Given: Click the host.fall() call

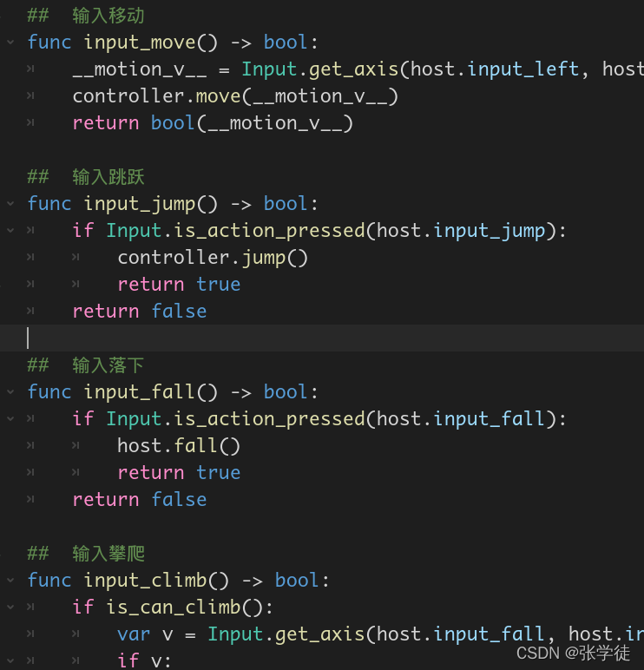Looking at the screenshot, I should coord(179,446).
